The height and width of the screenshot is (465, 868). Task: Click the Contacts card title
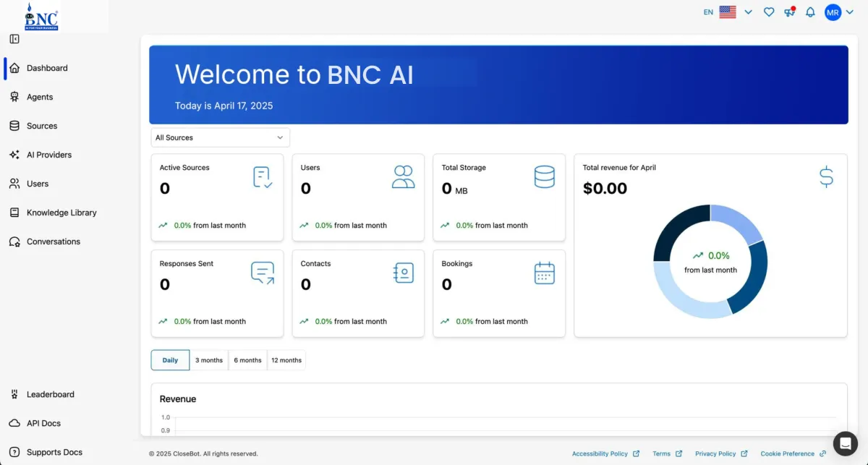click(x=315, y=264)
